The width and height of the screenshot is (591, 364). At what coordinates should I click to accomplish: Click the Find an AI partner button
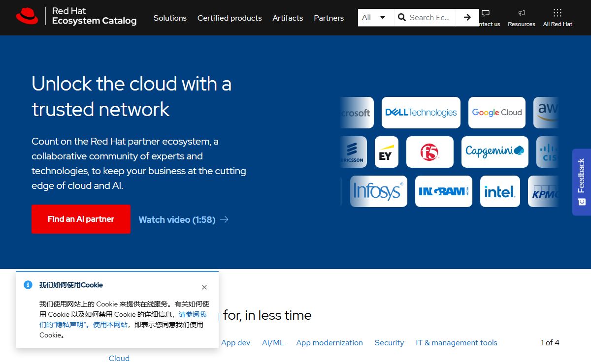[81, 219]
